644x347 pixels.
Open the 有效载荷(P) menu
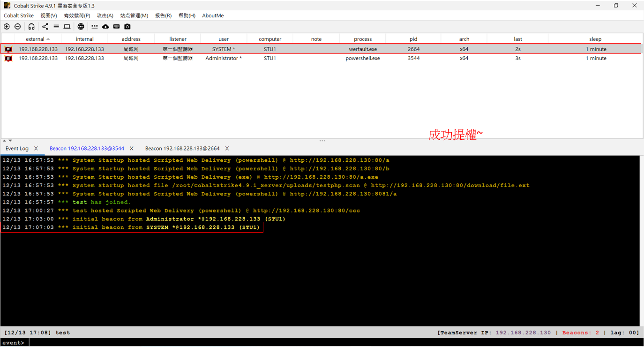coord(77,15)
